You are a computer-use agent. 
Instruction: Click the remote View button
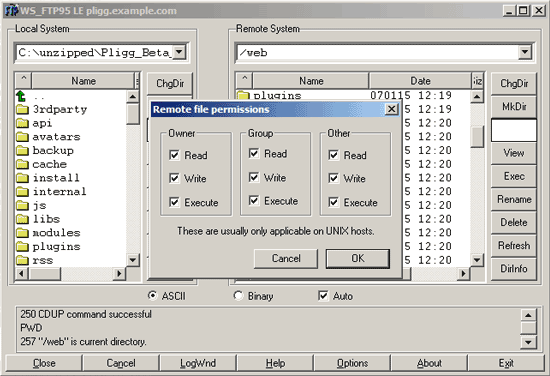(514, 153)
